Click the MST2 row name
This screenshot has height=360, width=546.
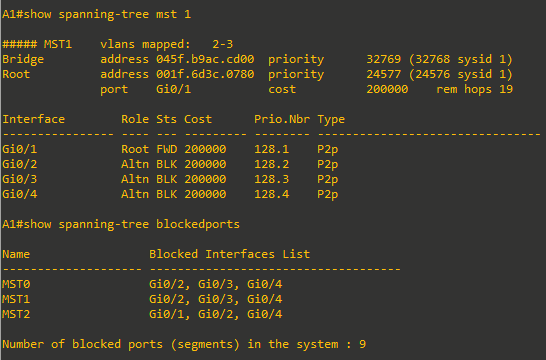16,314
